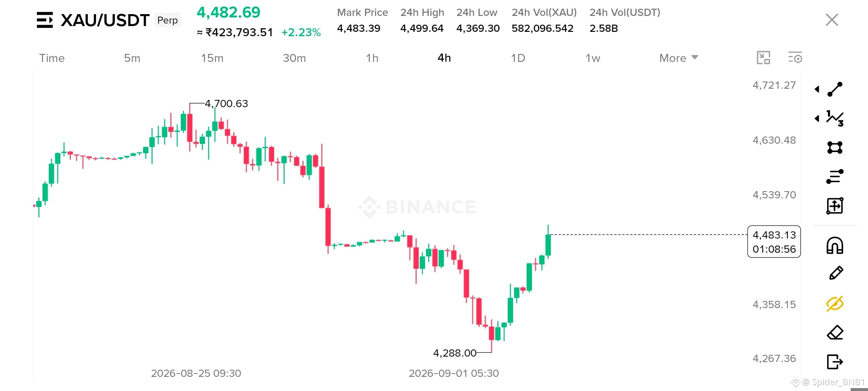Select the wave pattern drawing tool
The width and height of the screenshot is (868, 391).
coord(835,118)
